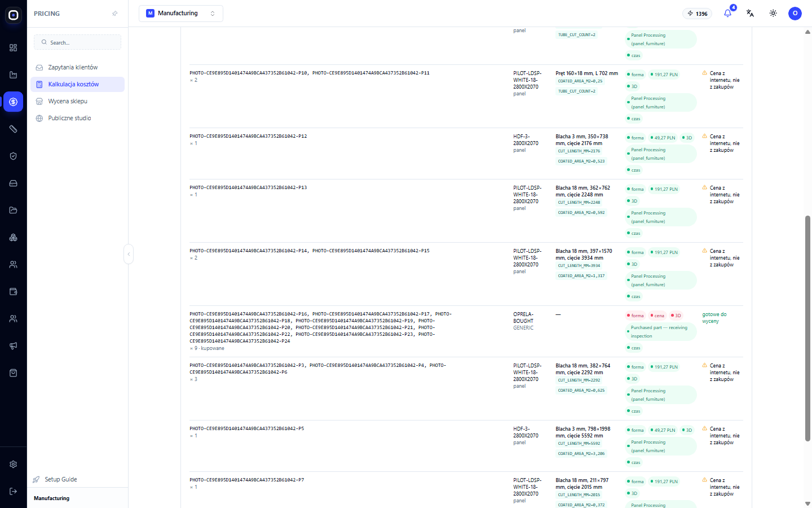Click the app logo at top left
The width and height of the screenshot is (812, 508).
14,15
